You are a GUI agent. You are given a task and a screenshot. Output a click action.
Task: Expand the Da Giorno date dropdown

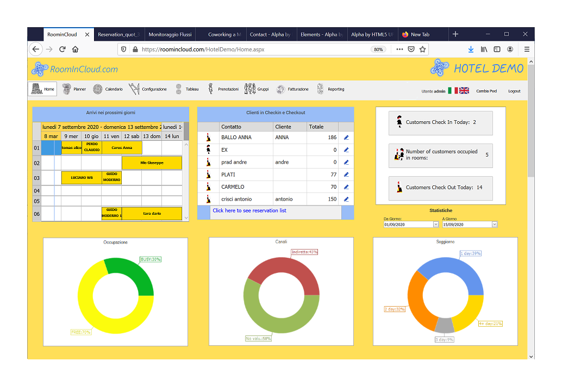[x=435, y=225]
